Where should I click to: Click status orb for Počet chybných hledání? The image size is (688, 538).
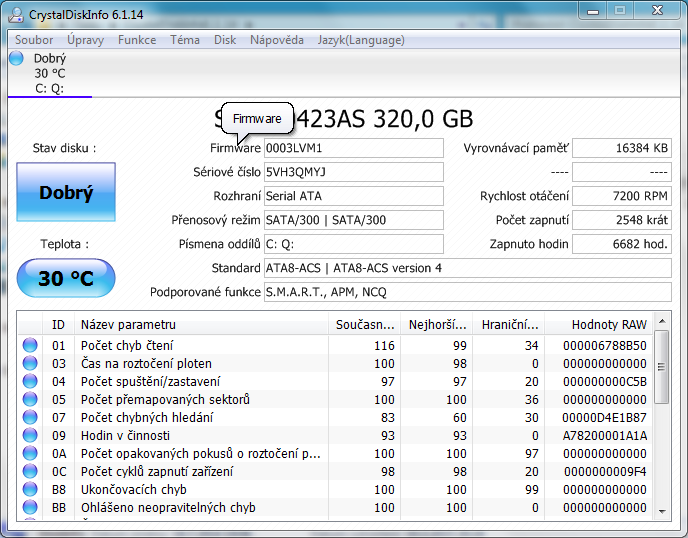tap(30, 418)
